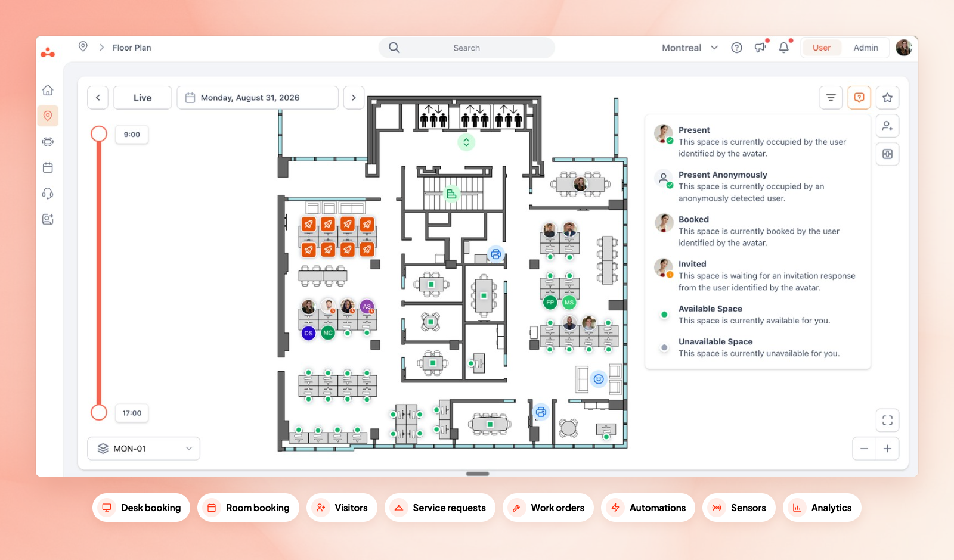The image size is (954, 560).
Task: Click the AS initials desk marker
Action: click(367, 306)
